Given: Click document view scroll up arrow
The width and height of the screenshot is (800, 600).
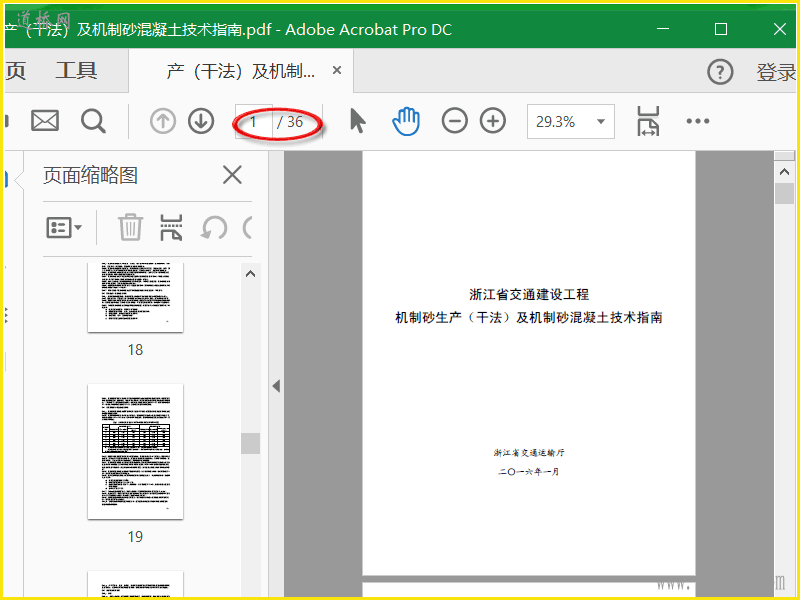Looking at the screenshot, I should 785,172.
